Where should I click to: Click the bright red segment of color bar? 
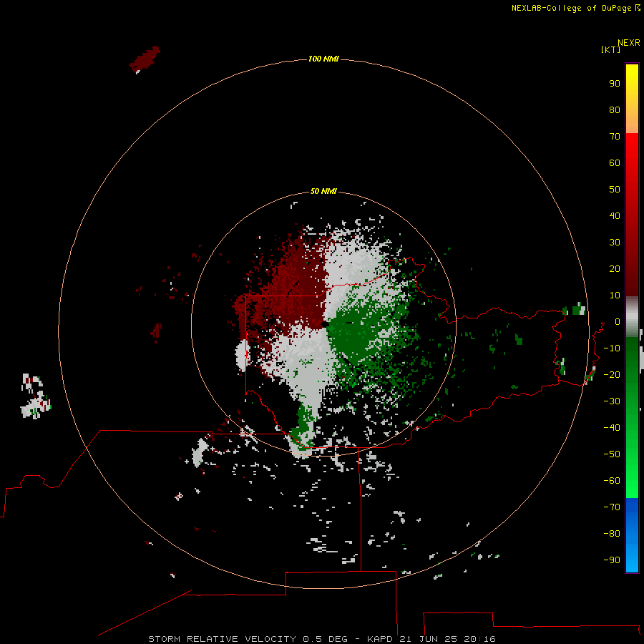[x=632, y=165]
